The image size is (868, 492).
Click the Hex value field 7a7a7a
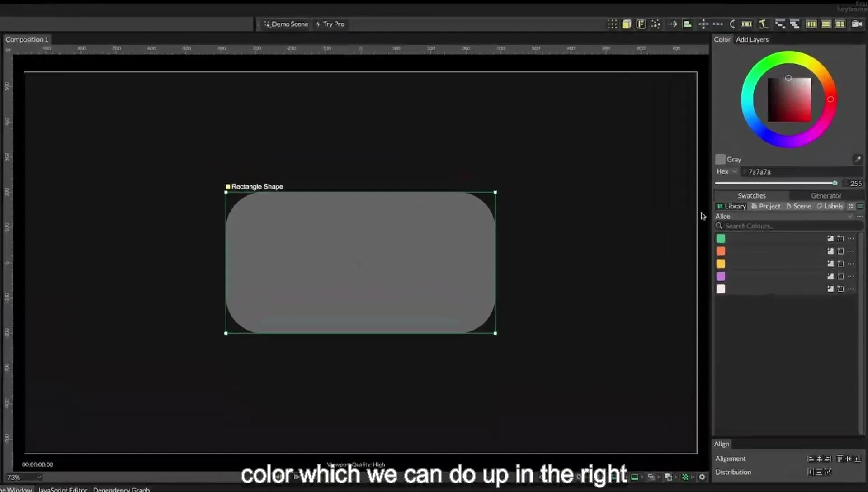[802, 172]
